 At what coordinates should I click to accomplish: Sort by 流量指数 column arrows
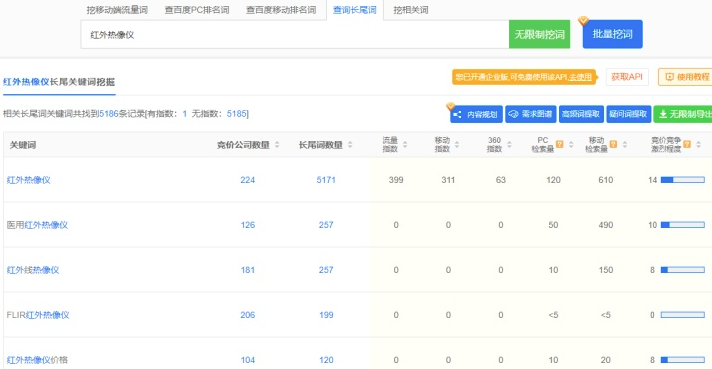pos(405,145)
